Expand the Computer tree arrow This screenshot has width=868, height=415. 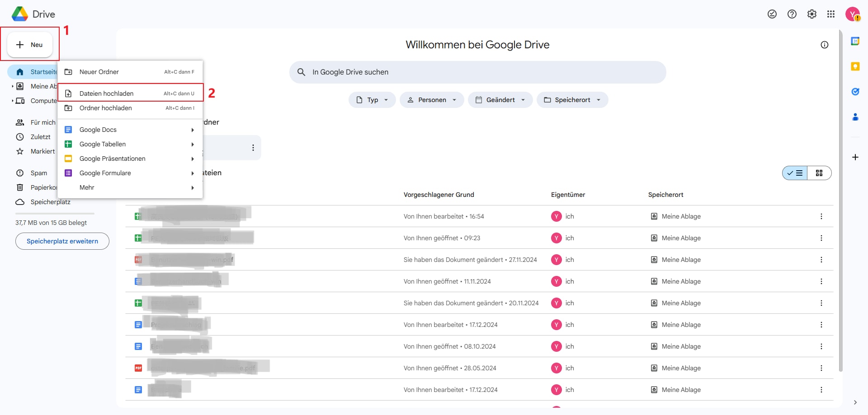click(x=12, y=101)
